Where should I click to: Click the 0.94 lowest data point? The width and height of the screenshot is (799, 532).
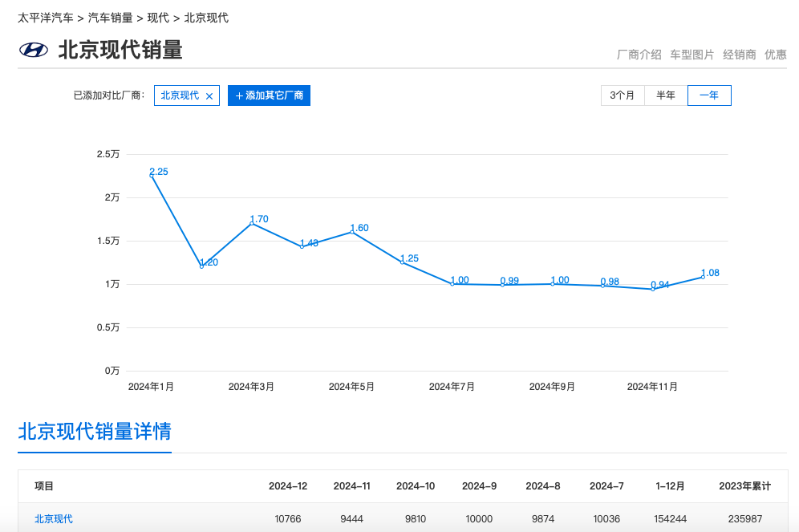coord(653,289)
